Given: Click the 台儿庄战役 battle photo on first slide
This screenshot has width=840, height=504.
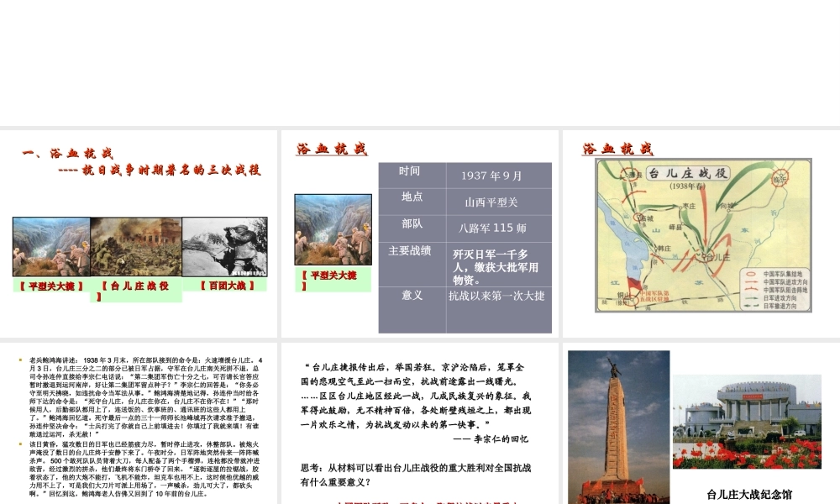Looking at the screenshot, I should tap(136, 247).
